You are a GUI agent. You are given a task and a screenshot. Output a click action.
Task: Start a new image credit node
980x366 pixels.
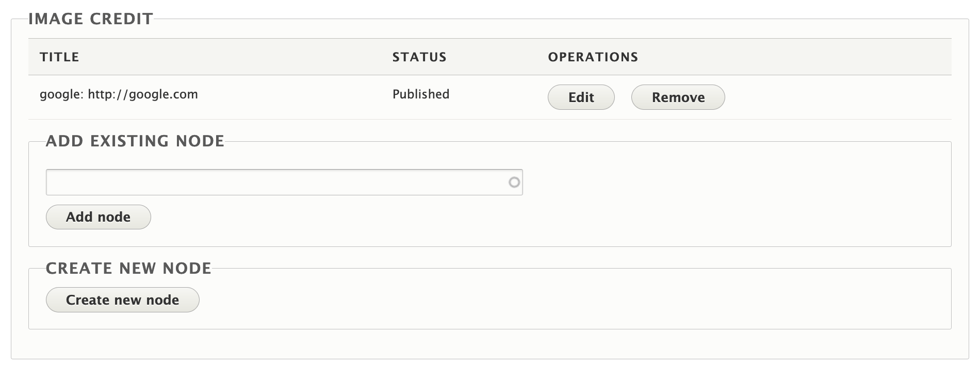[122, 300]
